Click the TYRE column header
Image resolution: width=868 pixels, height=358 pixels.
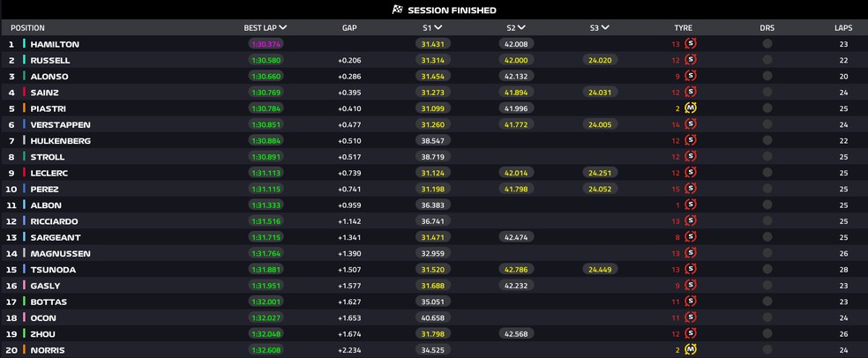[683, 27]
